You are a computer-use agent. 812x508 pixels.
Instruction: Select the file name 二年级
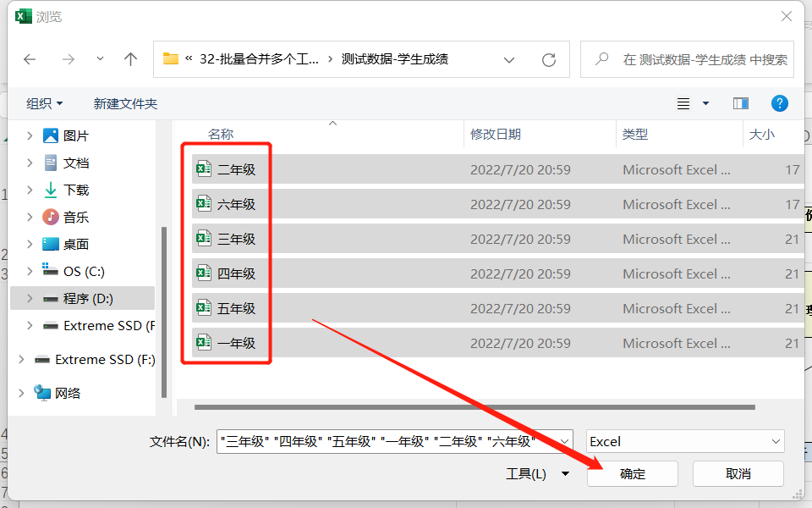click(x=236, y=169)
